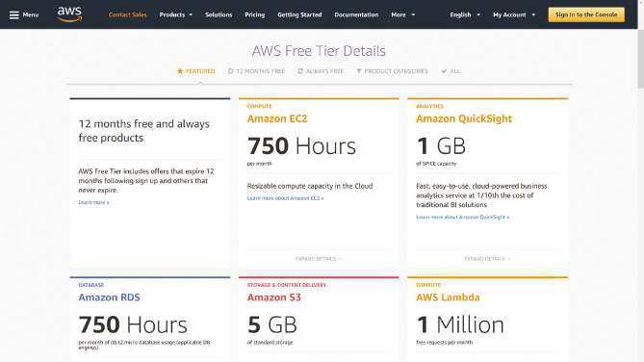Viewport: 644px width, 362px height.
Task: Click the Contact Sales link
Action: click(x=127, y=14)
